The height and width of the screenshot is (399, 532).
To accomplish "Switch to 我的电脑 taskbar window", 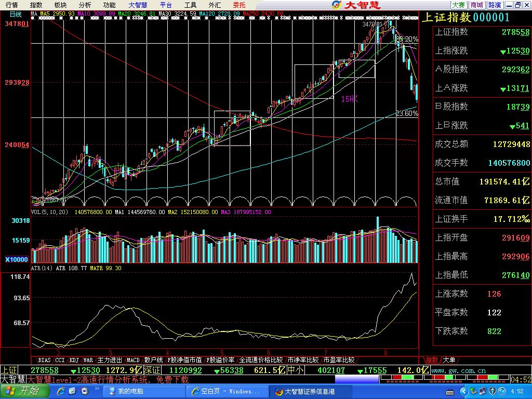I will coord(144,392).
